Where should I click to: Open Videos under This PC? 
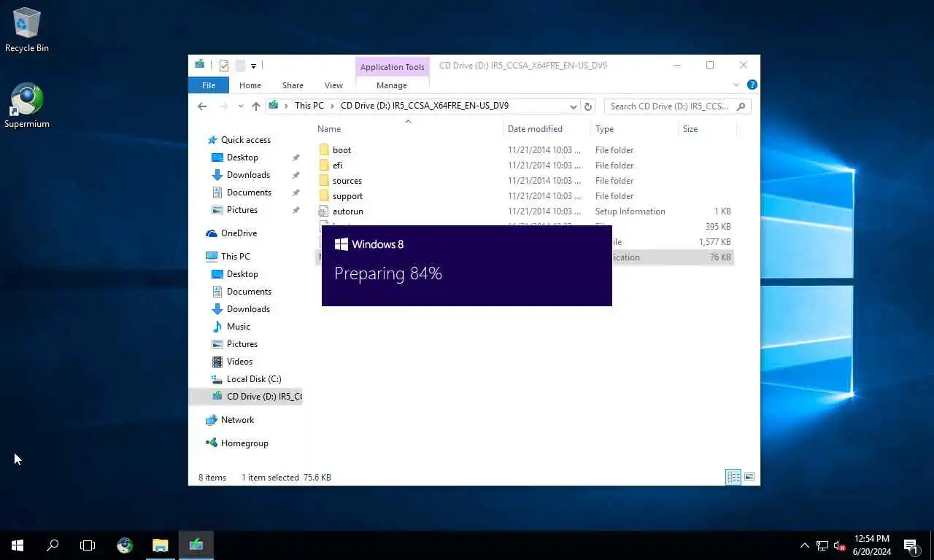[x=239, y=362]
